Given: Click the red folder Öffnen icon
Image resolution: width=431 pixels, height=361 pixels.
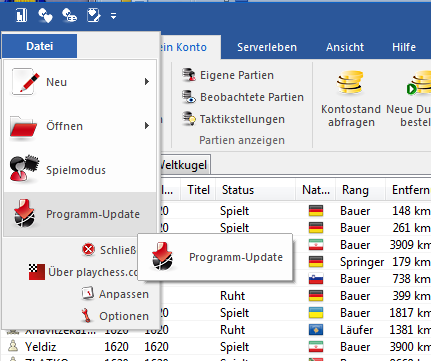Looking at the screenshot, I should coord(23,127).
